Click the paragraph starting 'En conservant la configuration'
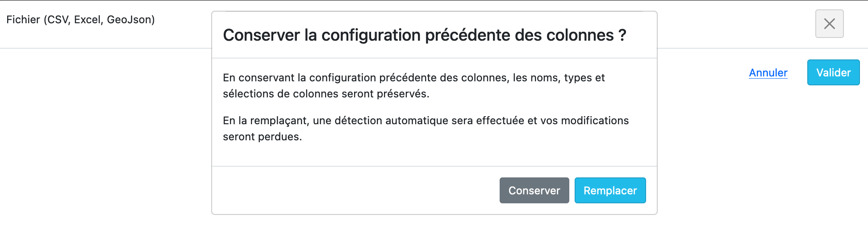Screen dimensions: 868x227 point(413,78)
